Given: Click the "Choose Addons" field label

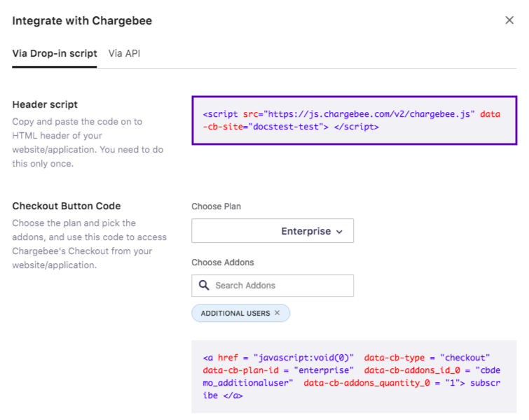Looking at the screenshot, I should point(223,262).
